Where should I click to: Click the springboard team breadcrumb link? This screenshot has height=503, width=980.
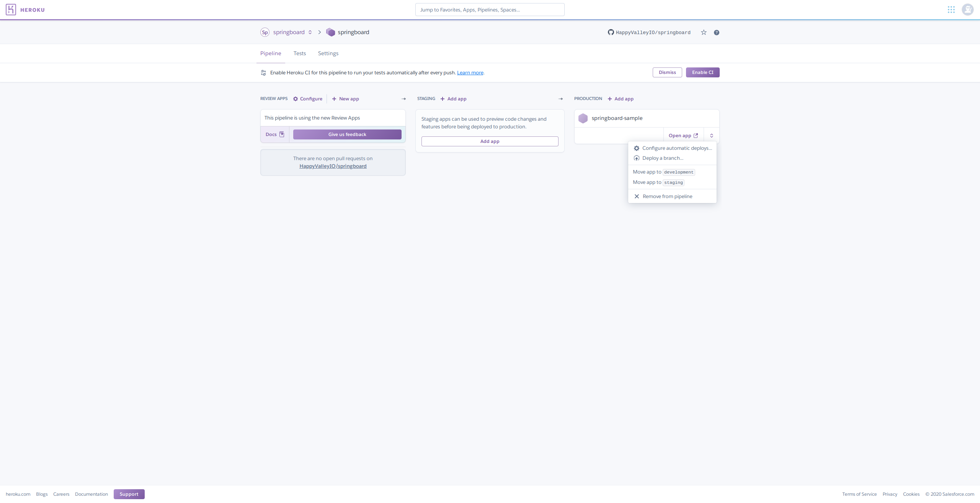[x=289, y=32]
